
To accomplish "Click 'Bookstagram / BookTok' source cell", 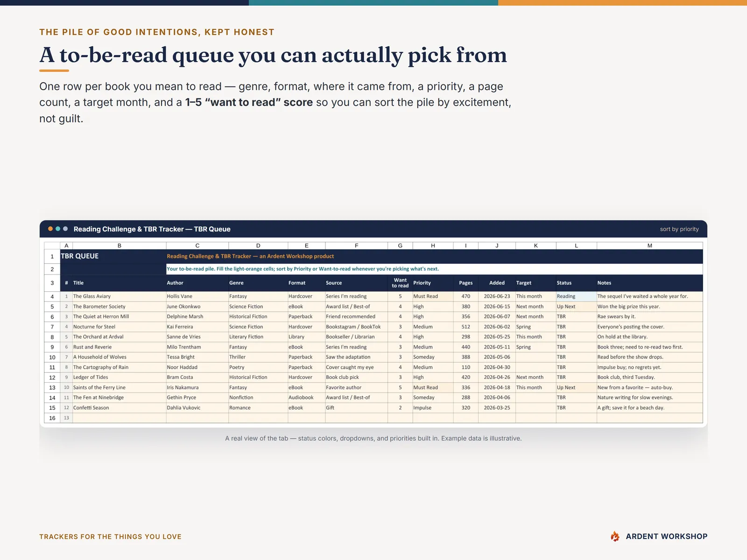I will pos(357,327).
